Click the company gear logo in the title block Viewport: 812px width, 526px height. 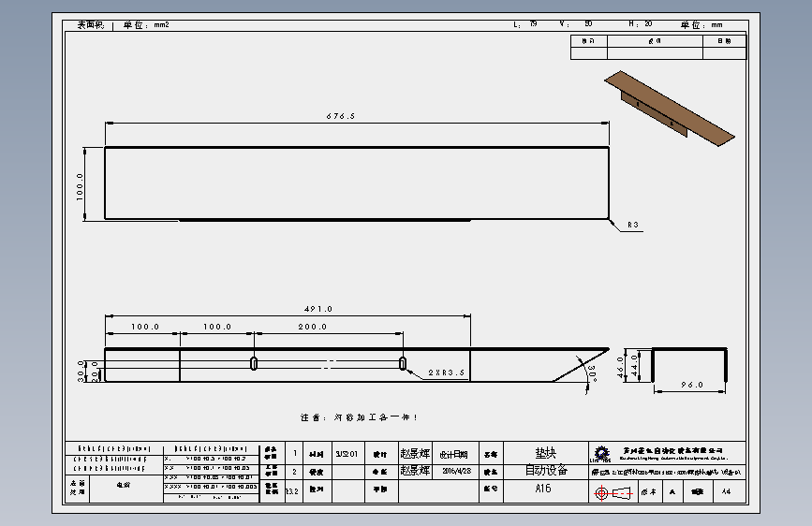[x=600, y=454]
